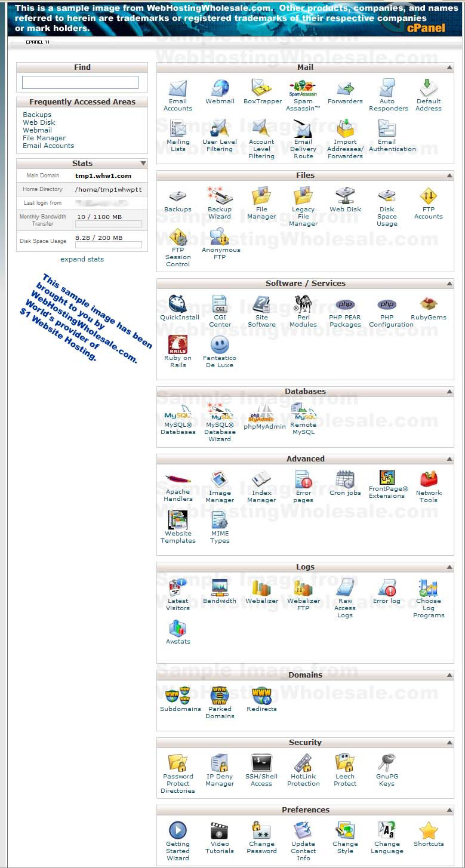Open Network Tools
465x868 pixels.
click(x=429, y=487)
